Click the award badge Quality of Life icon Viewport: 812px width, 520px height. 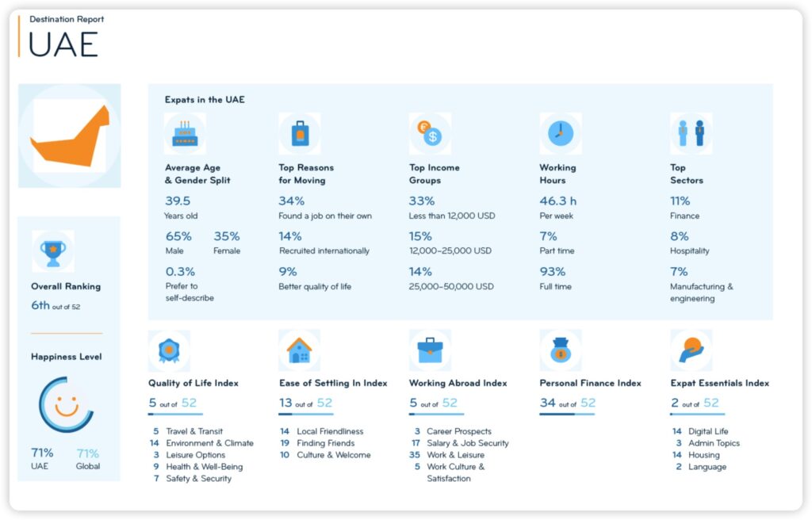(169, 350)
